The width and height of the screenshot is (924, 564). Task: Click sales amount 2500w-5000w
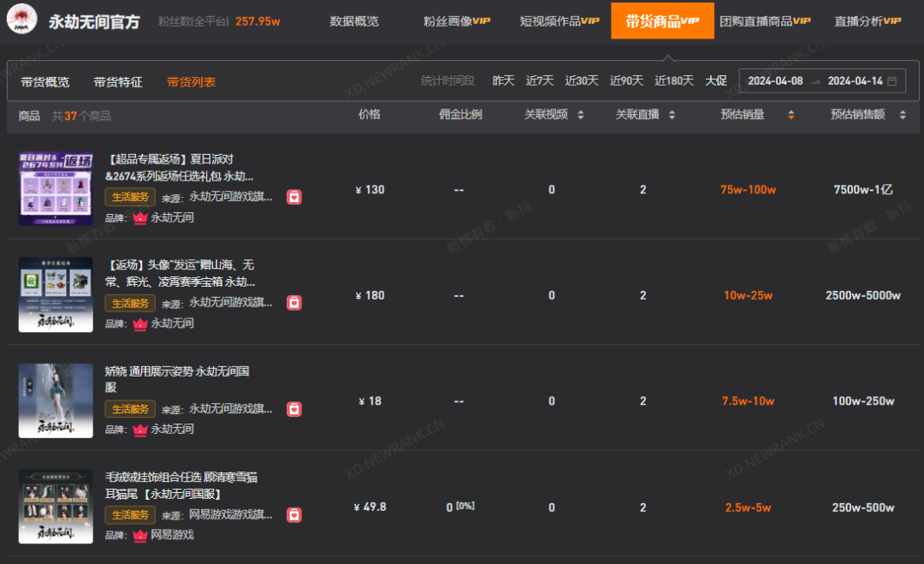click(x=862, y=296)
